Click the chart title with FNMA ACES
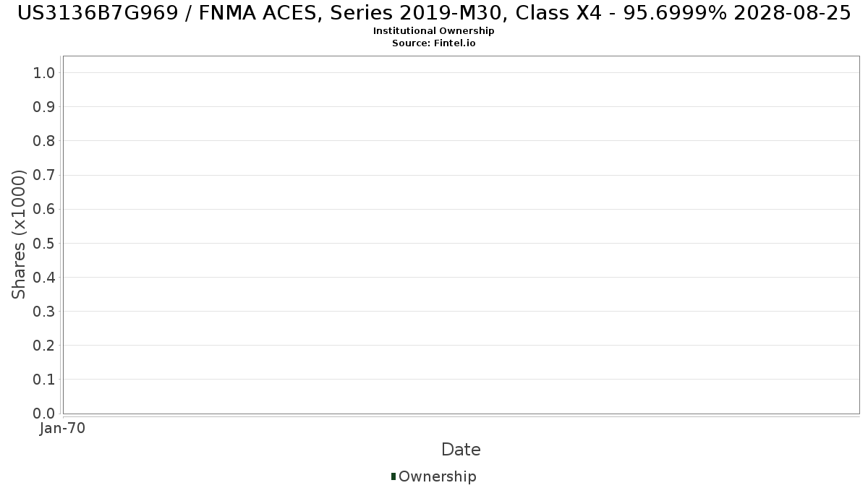Screen dimensions: 868x488 434,13
